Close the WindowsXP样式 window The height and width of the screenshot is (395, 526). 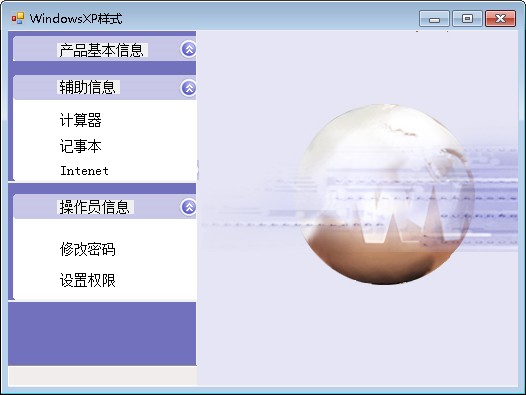[500, 18]
